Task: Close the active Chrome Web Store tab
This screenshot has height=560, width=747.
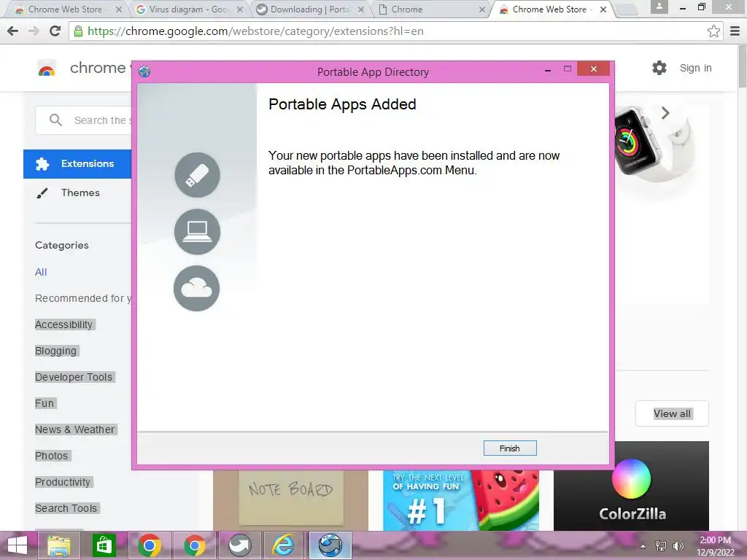Action: tap(603, 9)
